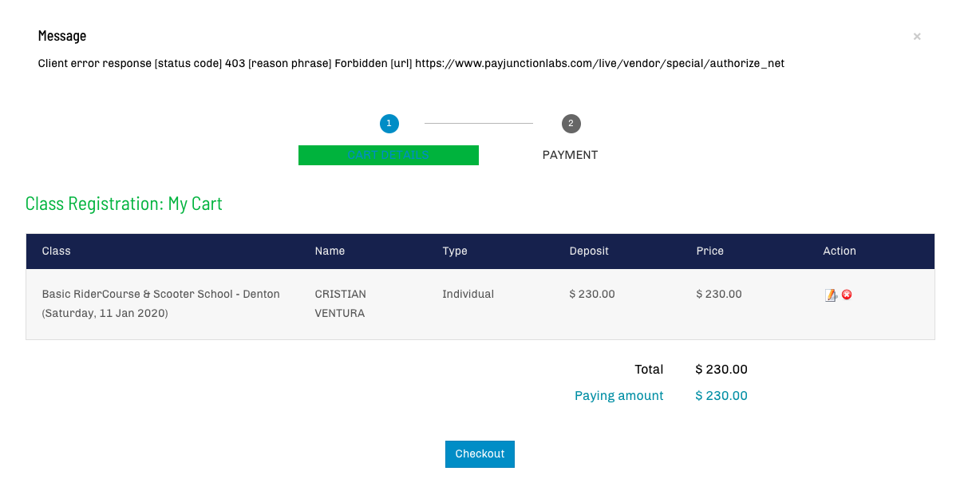Switch to the Payment step tab
The height and width of the screenshot is (483, 980).
point(570,155)
